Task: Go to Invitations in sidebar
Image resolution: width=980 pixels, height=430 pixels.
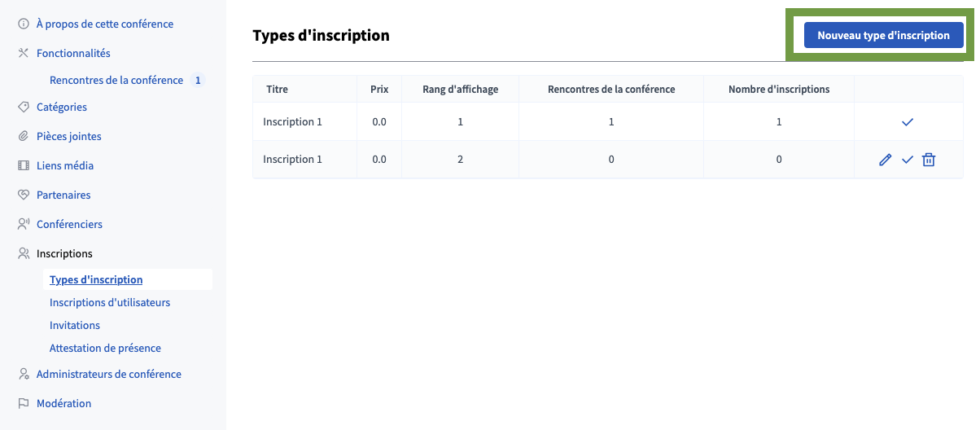Action: pyautogui.click(x=75, y=326)
